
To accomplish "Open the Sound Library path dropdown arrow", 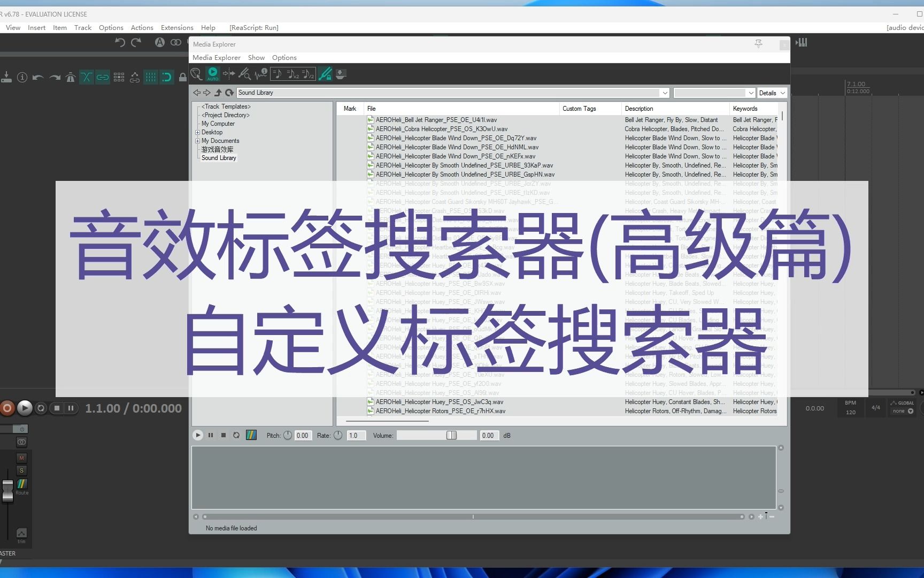I will [x=665, y=93].
